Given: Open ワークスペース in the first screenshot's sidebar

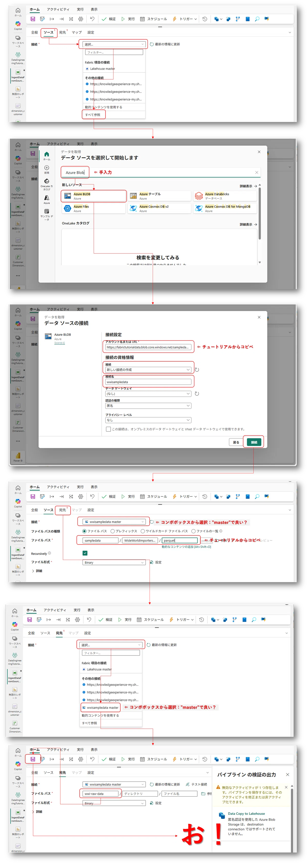Looking at the screenshot, I should (18, 41).
